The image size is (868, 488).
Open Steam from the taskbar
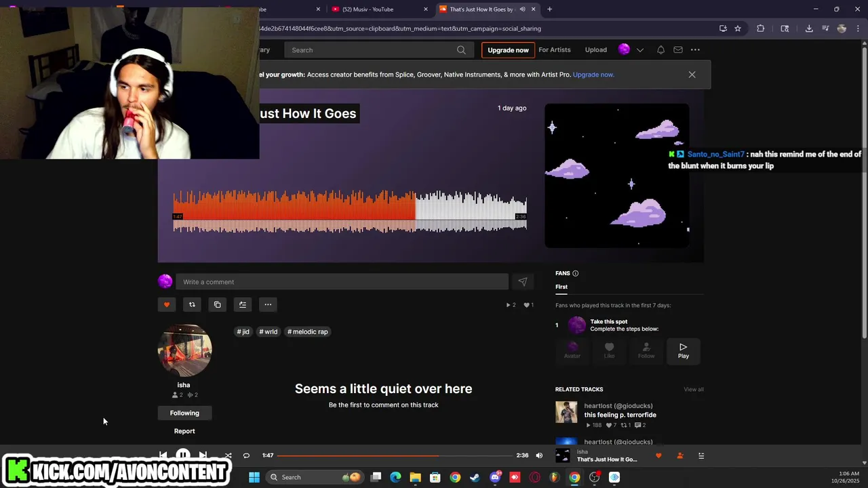click(x=475, y=477)
